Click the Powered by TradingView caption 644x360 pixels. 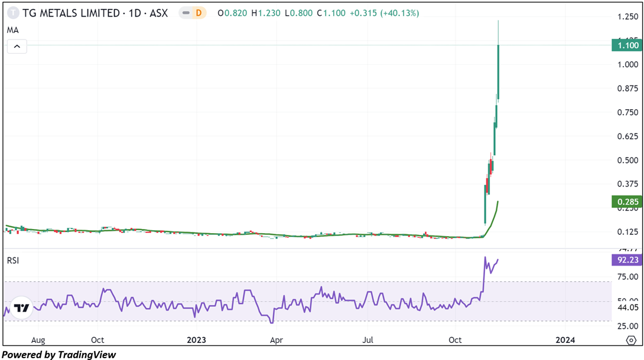point(59,355)
